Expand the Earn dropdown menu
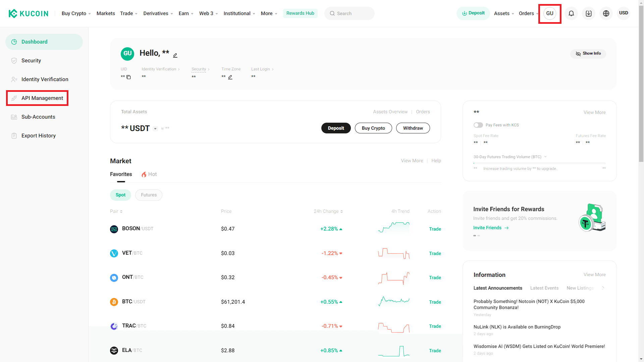 (186, 13)
